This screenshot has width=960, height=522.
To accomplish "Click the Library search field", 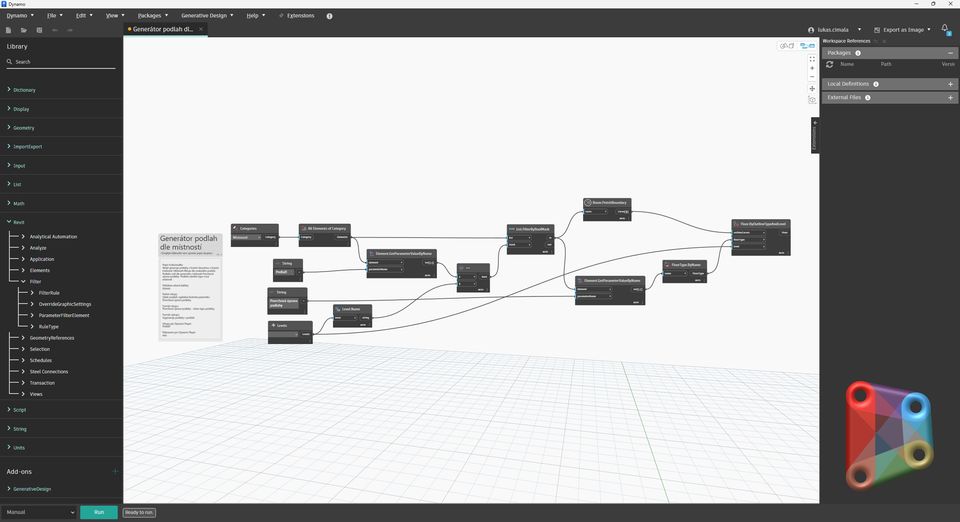I will (x=62, y=62).
